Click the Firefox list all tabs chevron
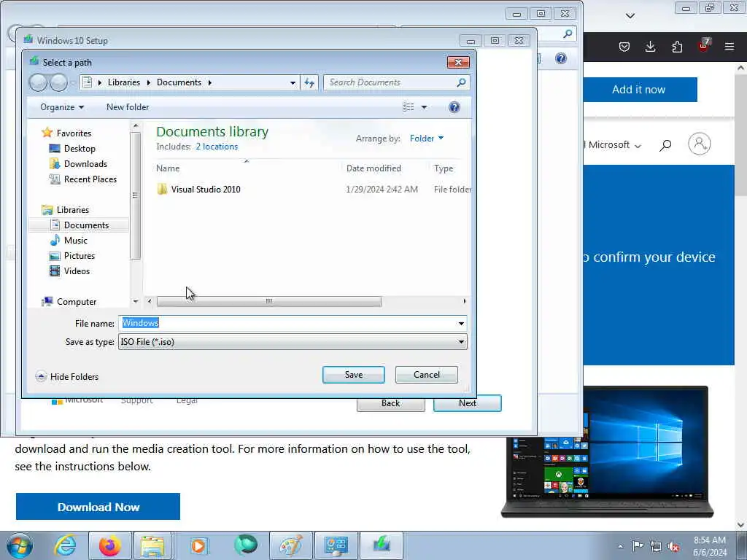Viewport: 747px width, 560px height. pos(630,16)
